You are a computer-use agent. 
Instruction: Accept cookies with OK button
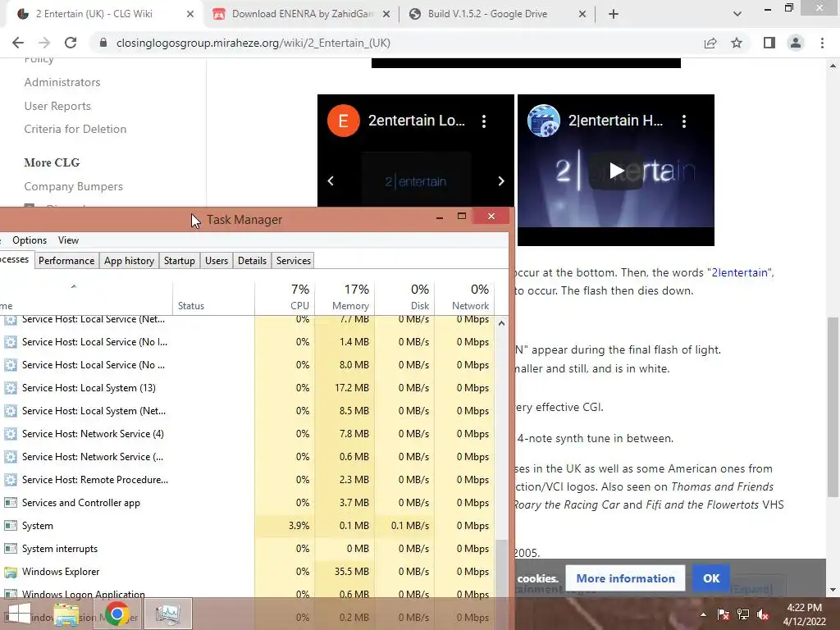click(x=711, y=578)
